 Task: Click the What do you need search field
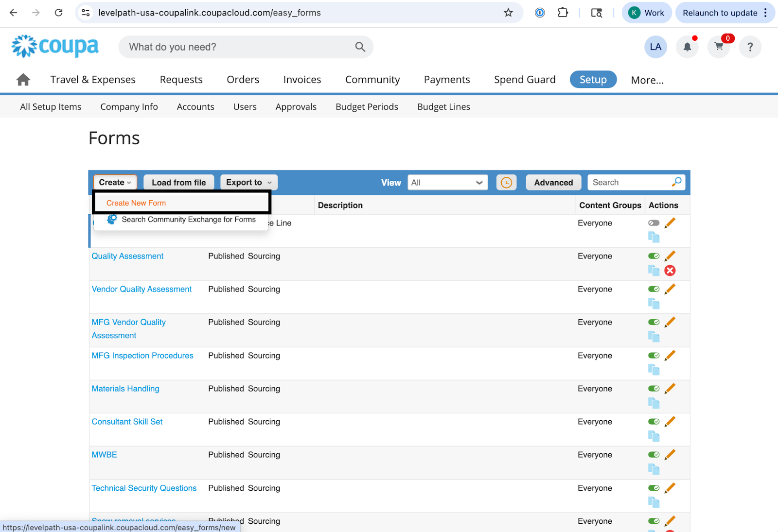click(x=238, y=47)
